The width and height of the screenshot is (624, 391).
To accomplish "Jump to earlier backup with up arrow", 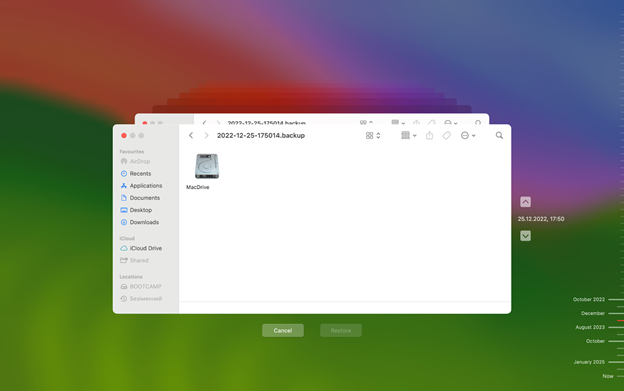I will [525, 202].
